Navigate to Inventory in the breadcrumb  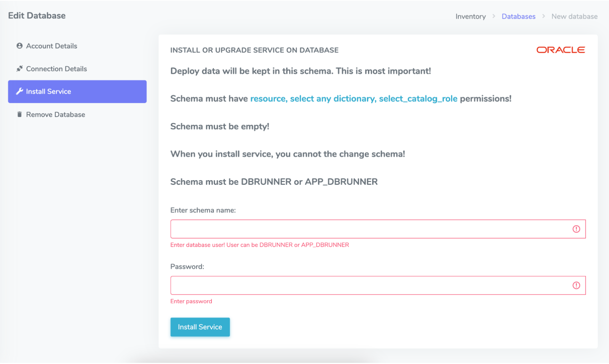[x=470, y=16]
